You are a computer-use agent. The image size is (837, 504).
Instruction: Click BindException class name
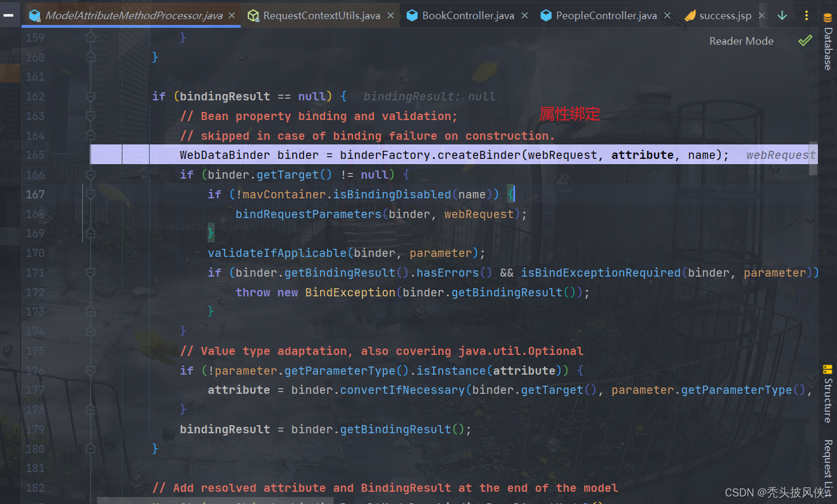350,292
